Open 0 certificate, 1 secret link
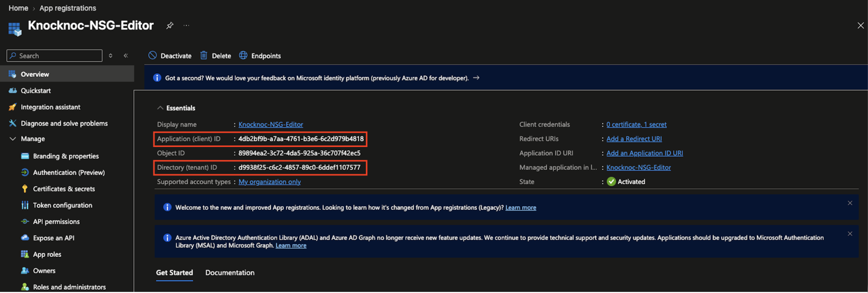 637,125
